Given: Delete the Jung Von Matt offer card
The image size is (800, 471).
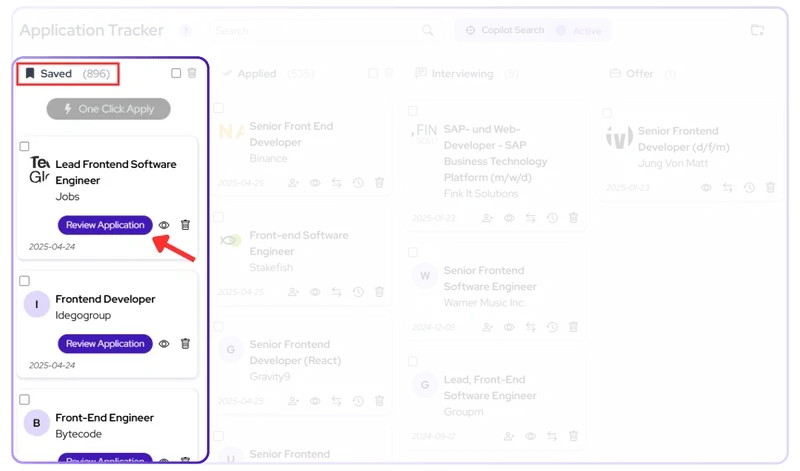Looking at the screenshot, I should [x=770, y=188].
